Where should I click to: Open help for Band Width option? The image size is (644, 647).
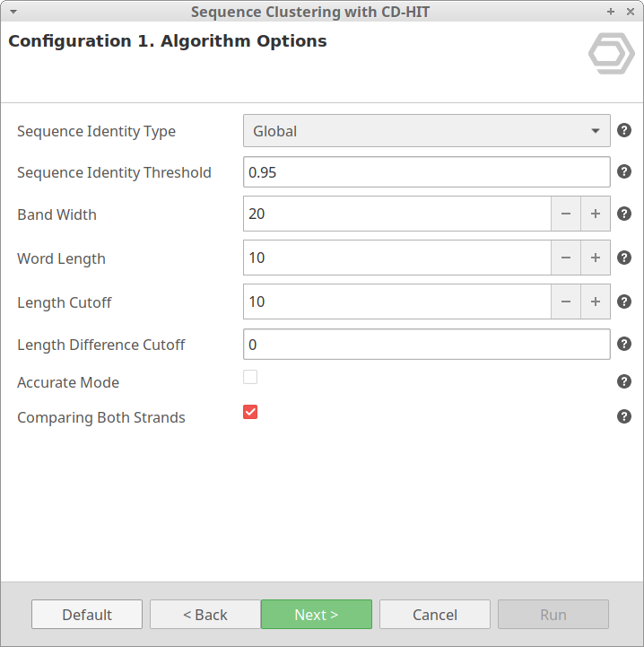[x=624, y=214]
